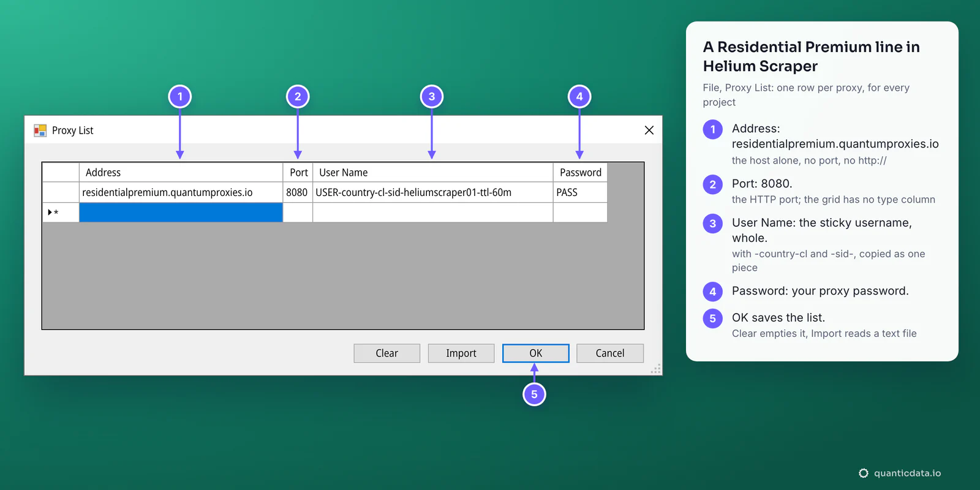Screen dimensions: 980x490
Task: Select the new-row header marked with an asterisk
Action: [61, 213]
